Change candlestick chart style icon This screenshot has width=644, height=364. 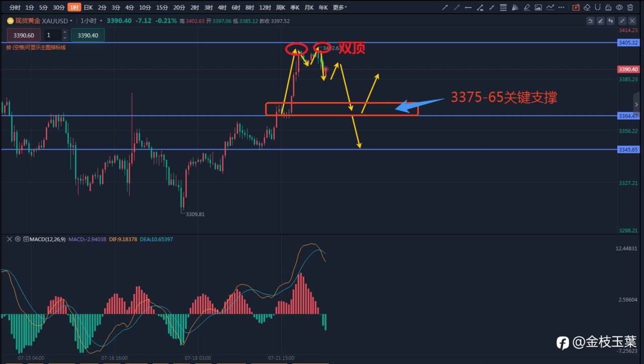611,21
